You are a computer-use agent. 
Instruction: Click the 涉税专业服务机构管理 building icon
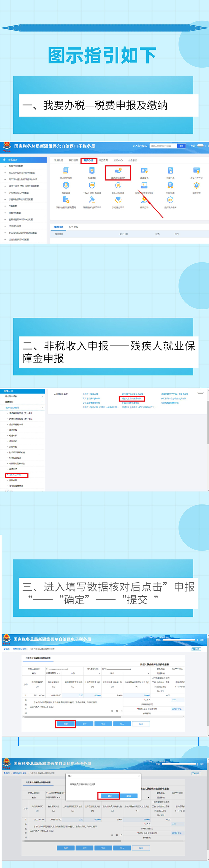point(66,200)
